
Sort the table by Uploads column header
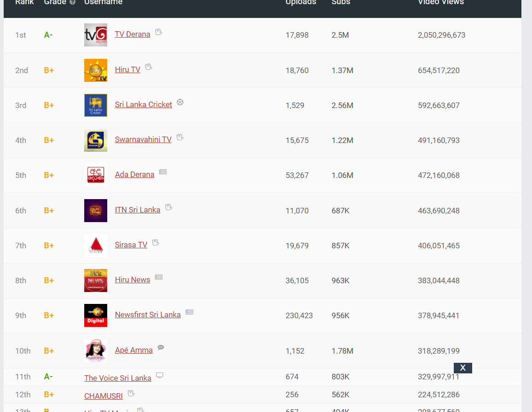click(x=301, y=2)
